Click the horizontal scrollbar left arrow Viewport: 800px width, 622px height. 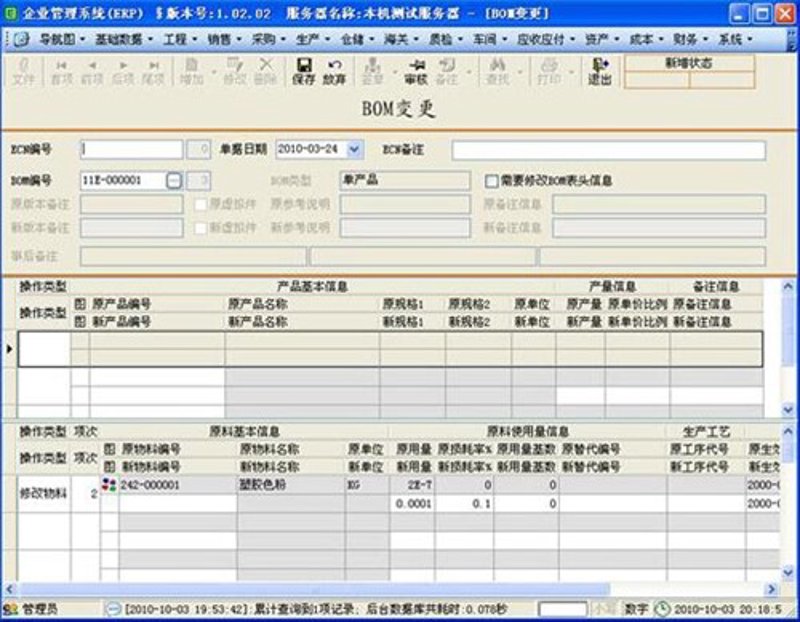[x=10, y=589]
